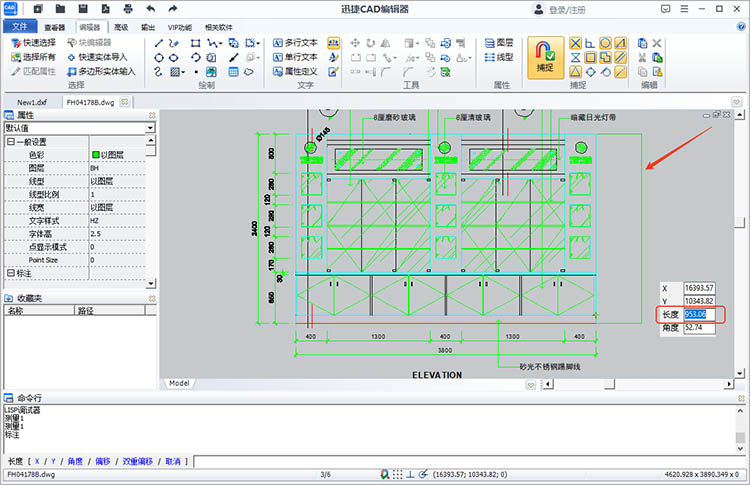Viewport: 750px width, 485px height.
Task: Toggle the perpendicular snap option
Action: (590, 44)
